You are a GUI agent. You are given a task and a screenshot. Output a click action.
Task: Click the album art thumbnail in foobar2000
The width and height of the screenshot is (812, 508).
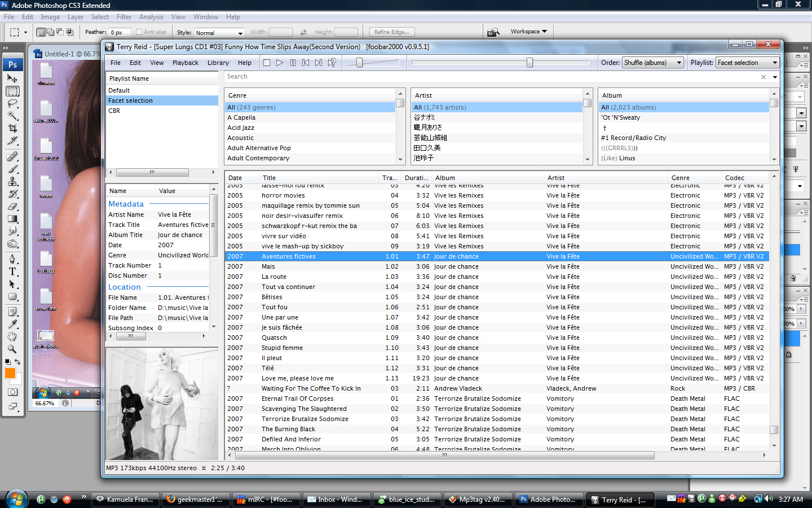tap(162, 404)
